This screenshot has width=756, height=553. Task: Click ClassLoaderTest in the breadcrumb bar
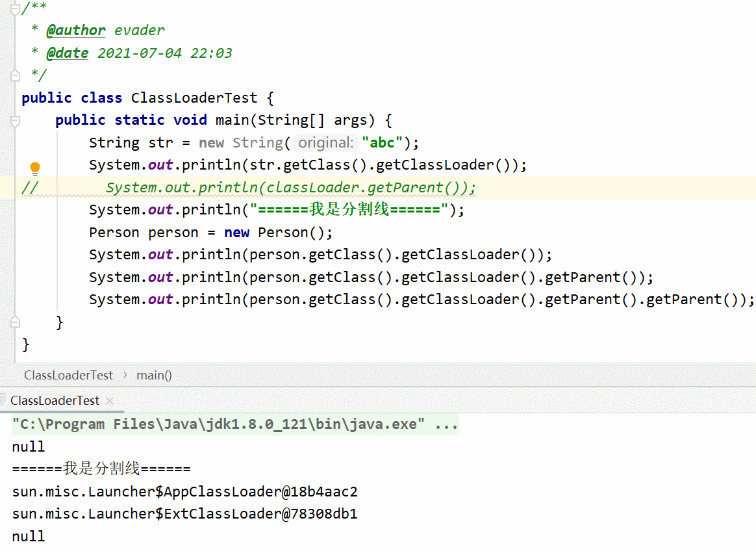pyautogui.click(x=68, y=375)
